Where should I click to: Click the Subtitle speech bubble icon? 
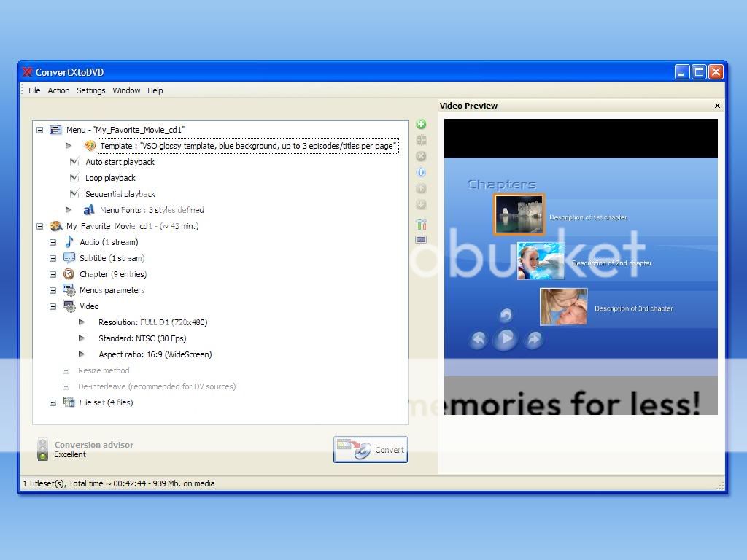69,258
